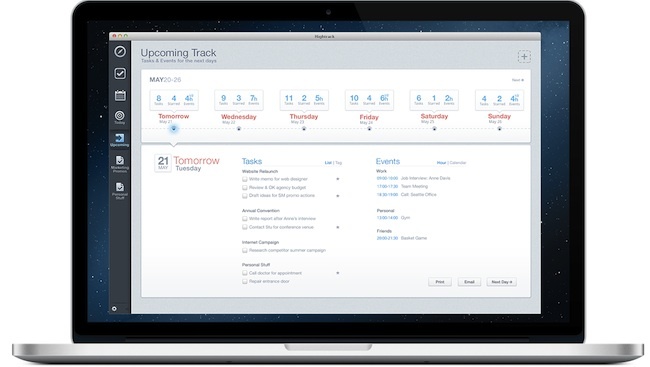The width and height of the screenshot is (650, 367).
Task: Check Review & OK agency budget
Action: pos(245,187)
